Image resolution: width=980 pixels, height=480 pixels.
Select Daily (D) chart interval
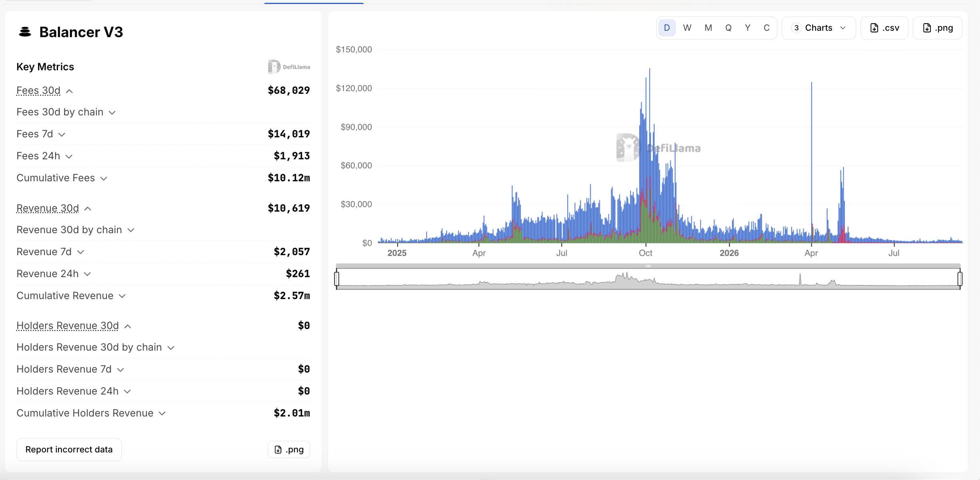[667, 28]
